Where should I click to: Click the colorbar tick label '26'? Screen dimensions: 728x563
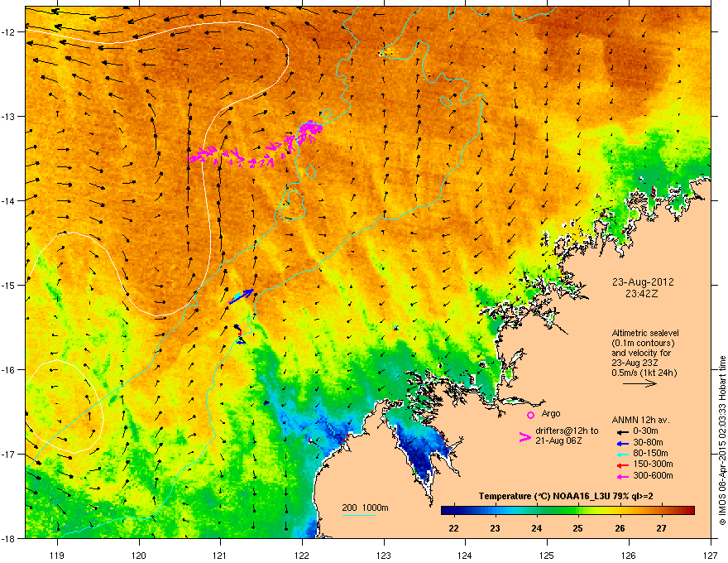click(620, 528)
